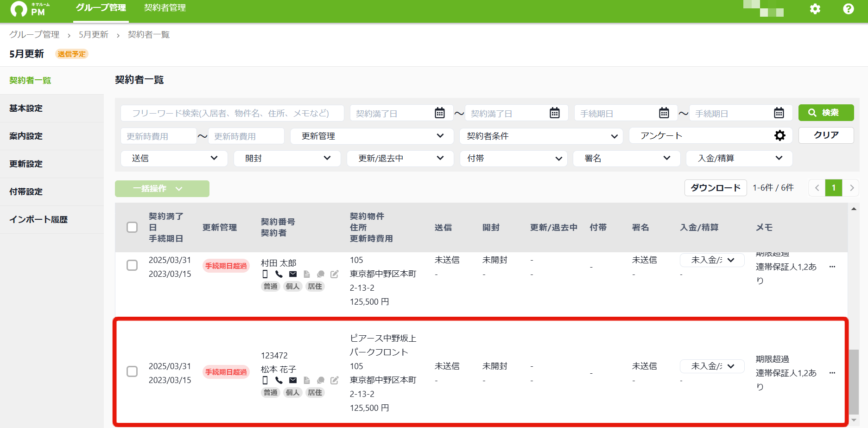Click the フリーワード検索 input field
Image resolution: width=868 pixels, height=428 pixels.
coord(232,113)
